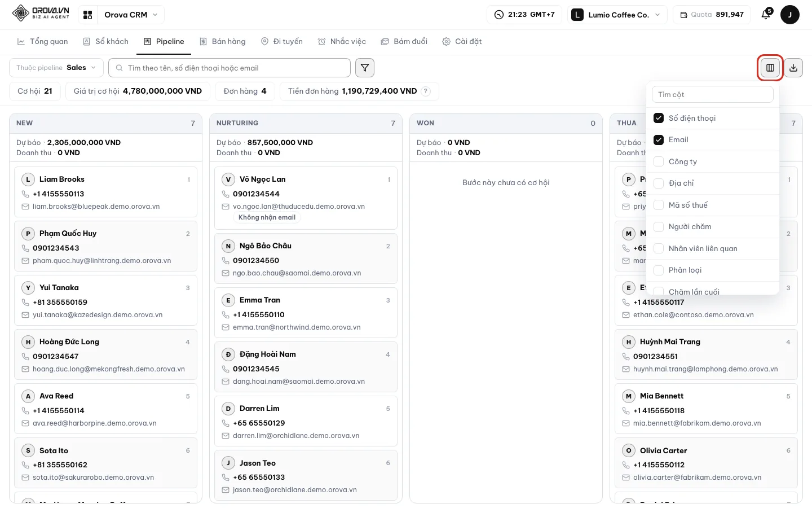
Task: Open the Thuộc pipeline Sales dropdown
Action: pyautogui.click(x=56, y=68)
